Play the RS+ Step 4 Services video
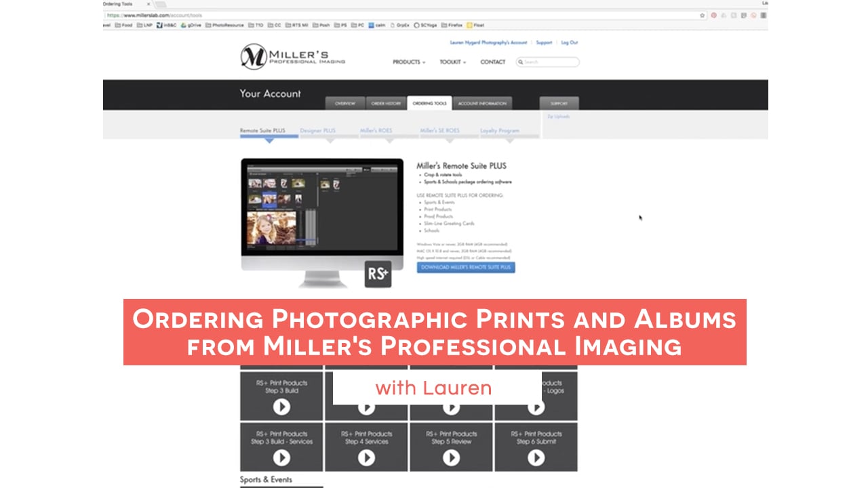This screenshot has height=488, width=868. tap(366, 458)
